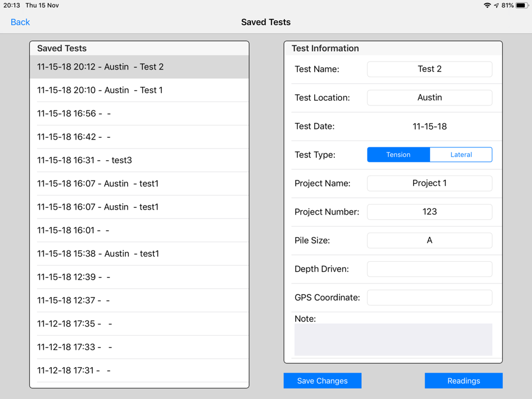Click the GPS Coordinate field
Screen dimensions: 532x399
(x=430, y=297)
